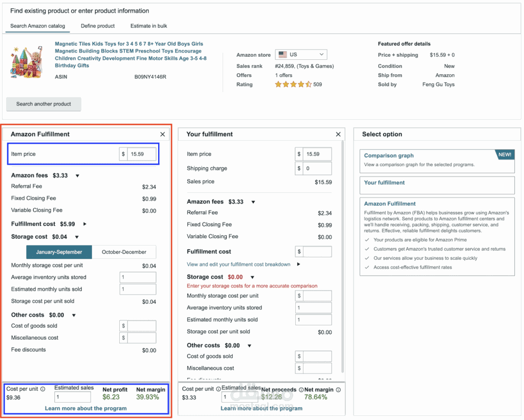Click the product thumbnail image
Image resolution: width=524 pixels, height=420 pixels.
tap(27, 62)
